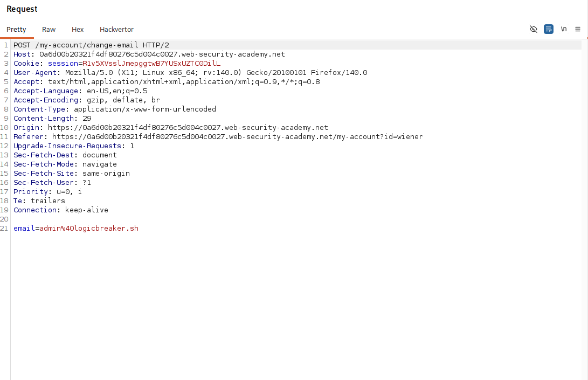588x380 pixels.
Task: Click the email parameter value admin%40logicbreaker.sh
Action: [x=89, y=229]
